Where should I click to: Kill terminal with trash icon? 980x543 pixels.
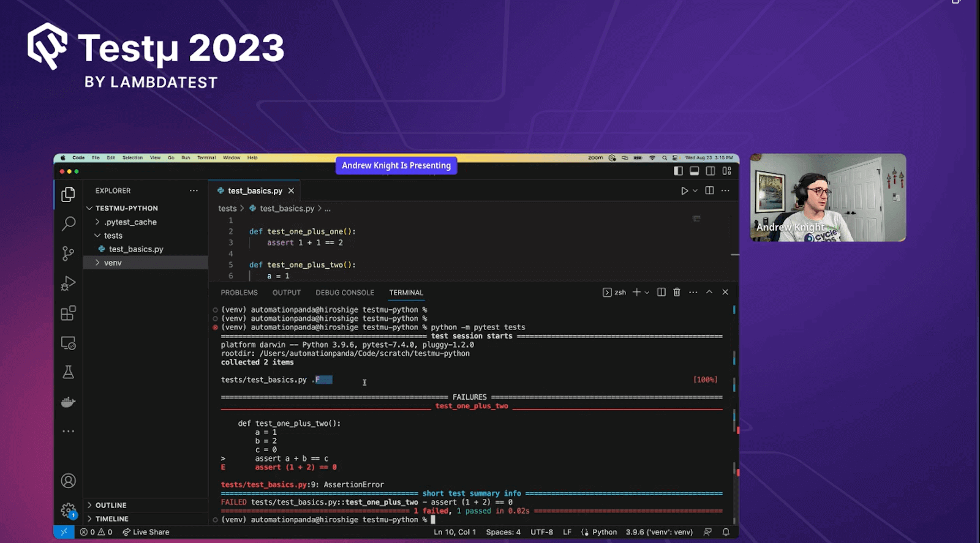tap(677, 292)
